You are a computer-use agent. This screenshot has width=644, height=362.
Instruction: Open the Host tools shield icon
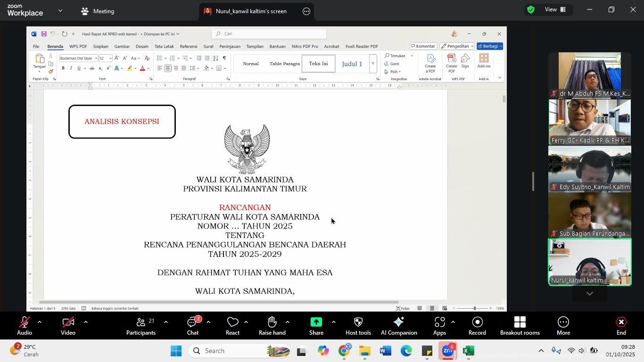click(358, 326)
